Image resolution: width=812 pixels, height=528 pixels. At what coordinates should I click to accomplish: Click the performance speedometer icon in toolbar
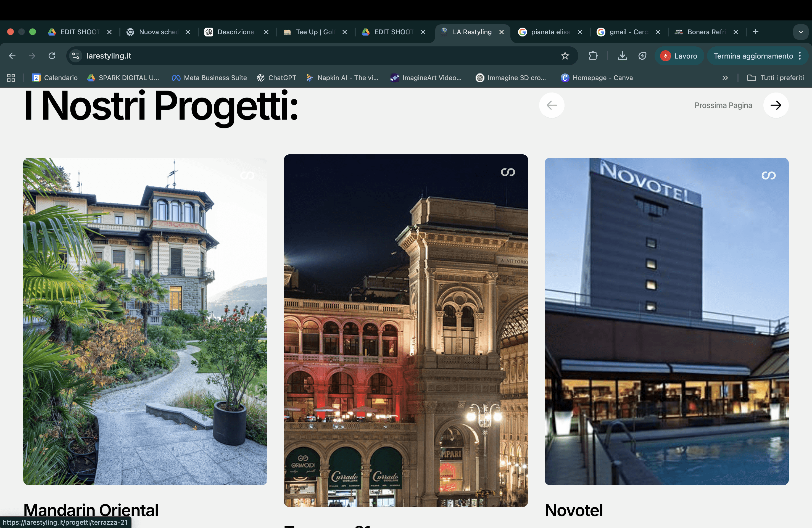click(642, 56)
